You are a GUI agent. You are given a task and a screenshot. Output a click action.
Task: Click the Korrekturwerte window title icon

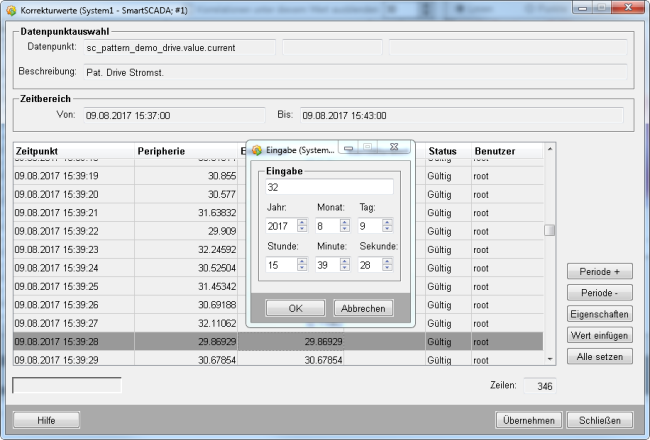[11, 9]
